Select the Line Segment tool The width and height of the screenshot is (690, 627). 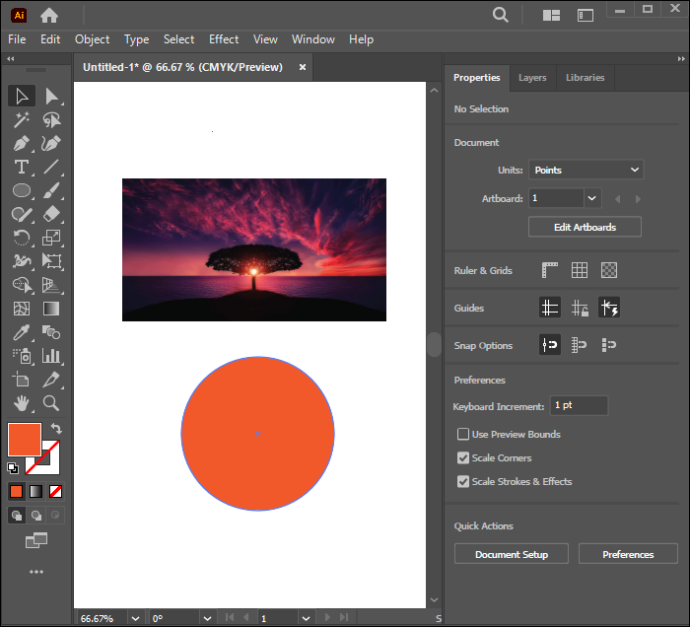pos(51,167)
